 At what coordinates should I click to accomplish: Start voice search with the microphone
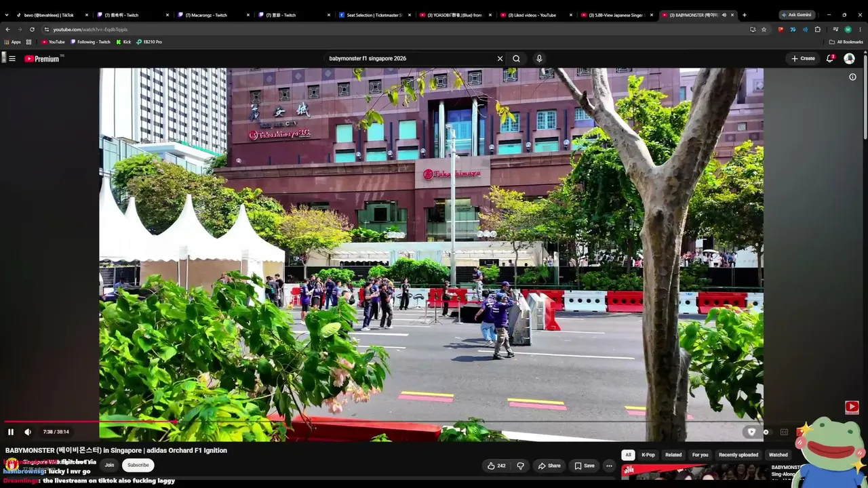pos(539,58)
